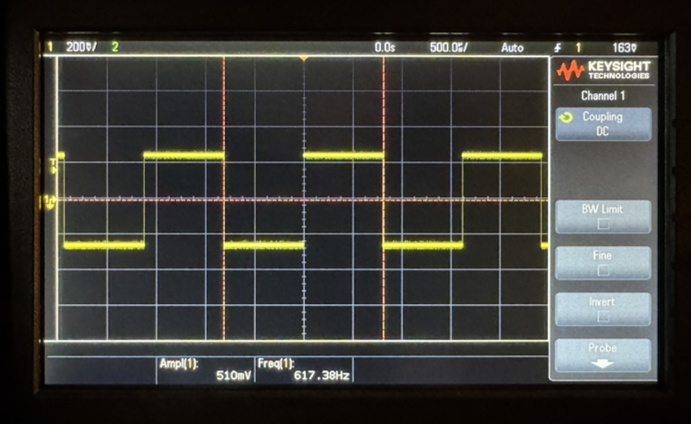Click the 500.0 time/div readout
691x424 pixels.
point(449,47)
